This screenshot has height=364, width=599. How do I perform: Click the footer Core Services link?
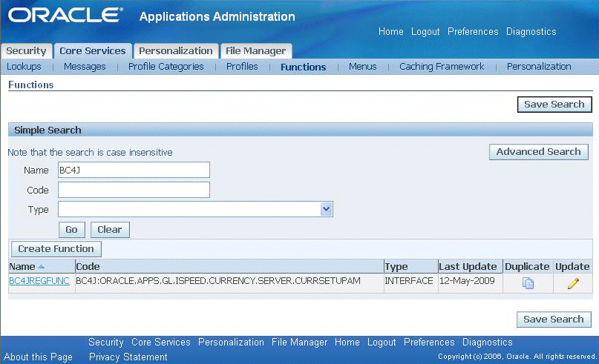click(x=161, y=343)
